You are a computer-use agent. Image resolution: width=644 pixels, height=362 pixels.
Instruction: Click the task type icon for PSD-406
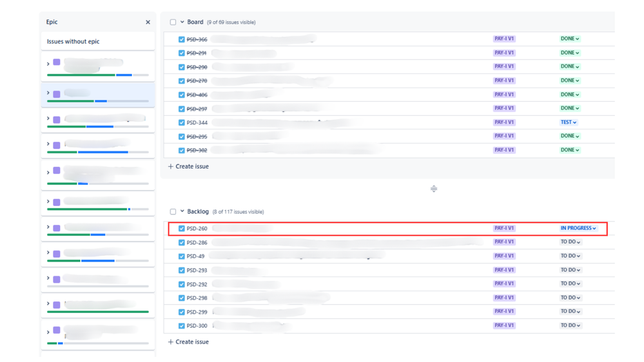182,95
